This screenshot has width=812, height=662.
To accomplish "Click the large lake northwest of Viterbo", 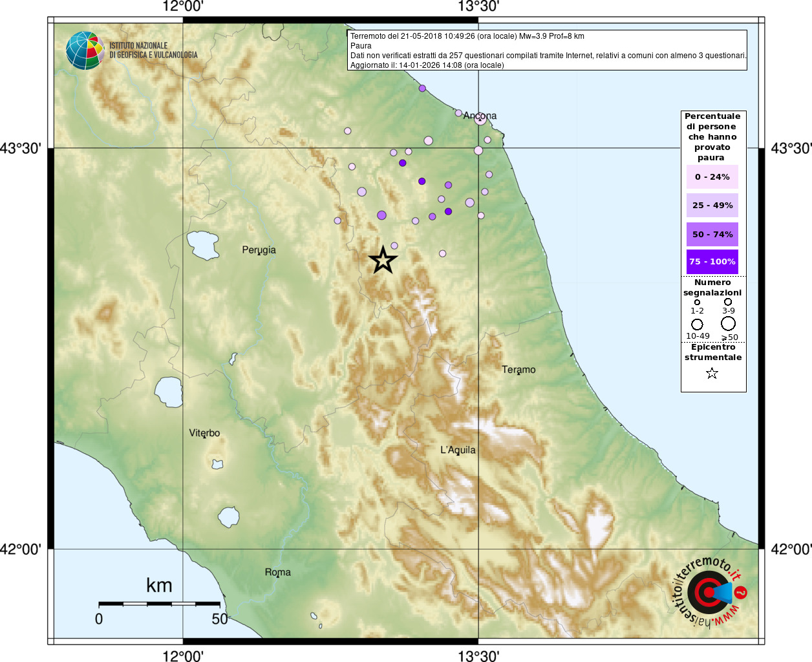I will point(169,392).
